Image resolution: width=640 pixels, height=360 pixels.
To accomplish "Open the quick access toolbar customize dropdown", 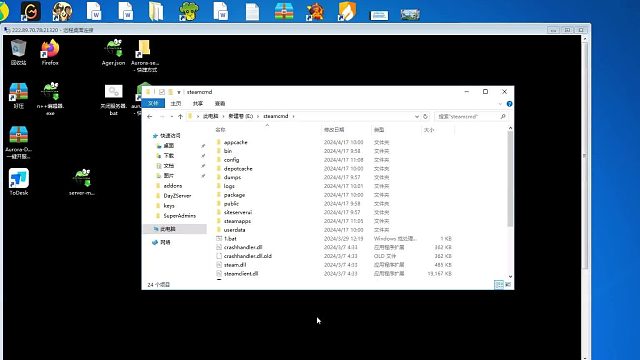I will [178, 92].
